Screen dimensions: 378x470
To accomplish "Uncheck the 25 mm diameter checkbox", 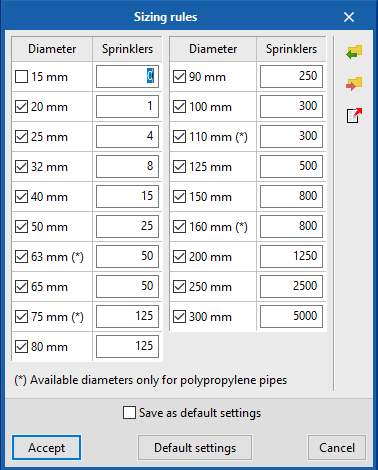I will (21, 137).
